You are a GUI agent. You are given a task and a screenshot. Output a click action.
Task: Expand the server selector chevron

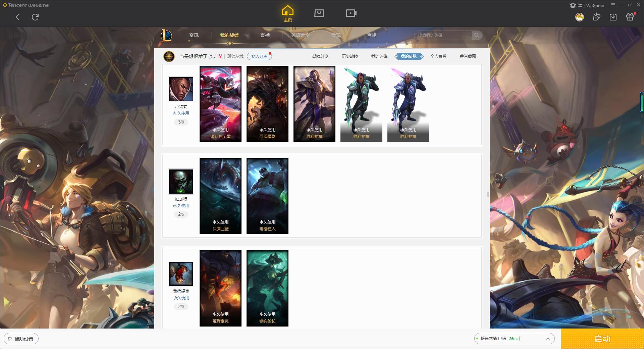pyautogui.click(x=548, y=339)
